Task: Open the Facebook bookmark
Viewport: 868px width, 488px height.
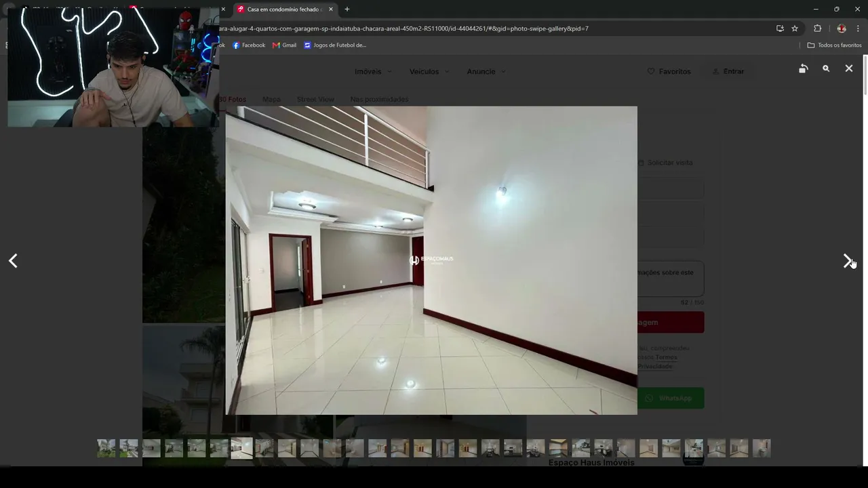Action: coord(249,45)
